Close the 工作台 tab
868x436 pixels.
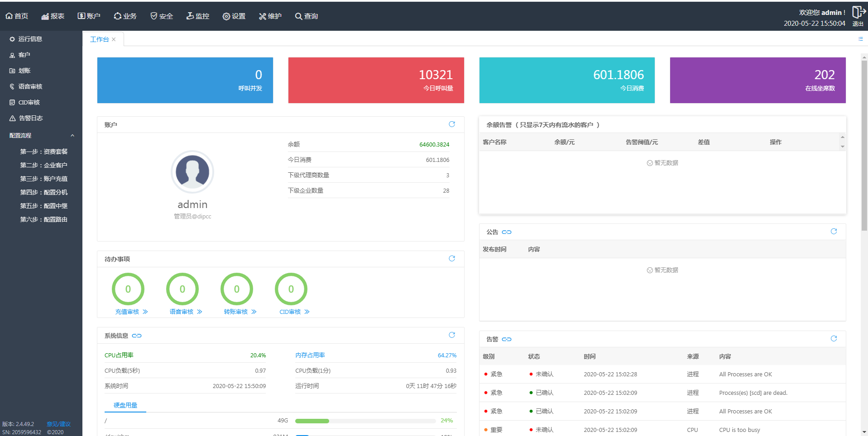coord(114,39)
